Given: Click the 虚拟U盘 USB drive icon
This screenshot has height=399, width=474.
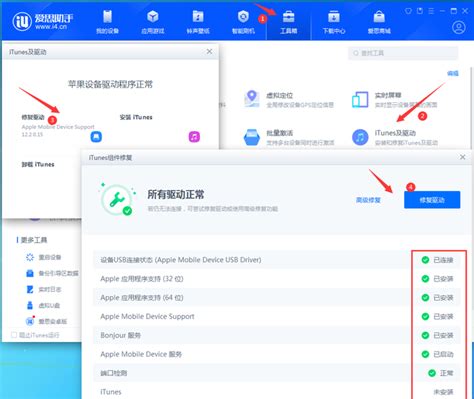Looking at the screenshot, I should [30, 305].
